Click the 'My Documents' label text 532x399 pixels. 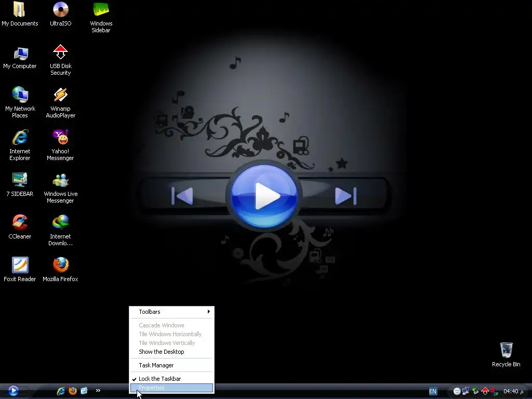click(x=20, y=23)
